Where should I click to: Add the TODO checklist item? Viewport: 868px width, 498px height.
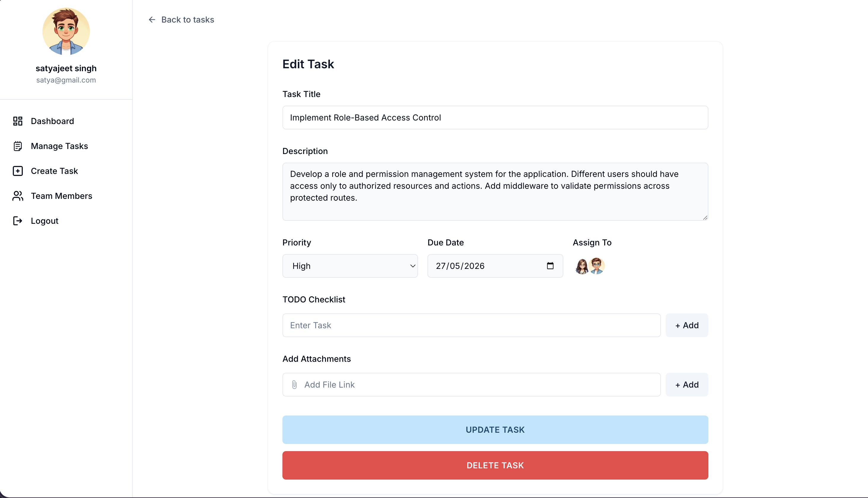point(686,325)
